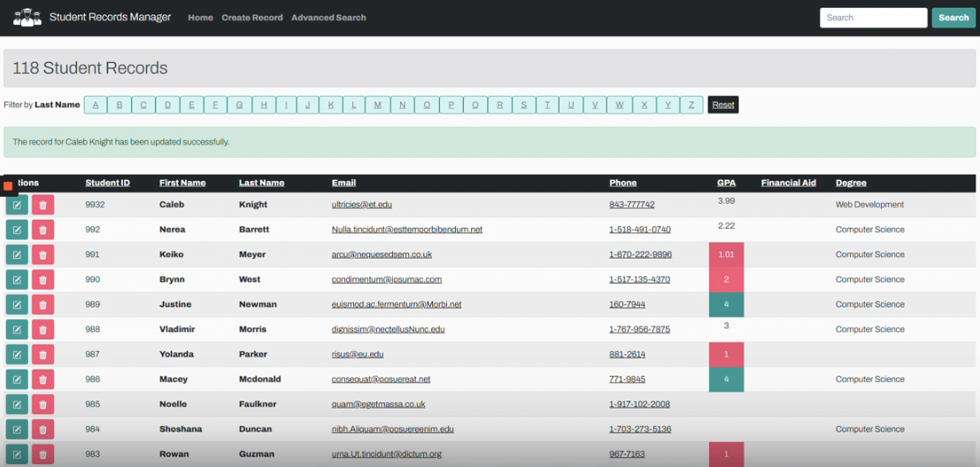Image resolution: width=980 pixels, height=467 pixels.
Task: Open email arcu@nequesedsem.co.uk
Action: pos(382,255)
